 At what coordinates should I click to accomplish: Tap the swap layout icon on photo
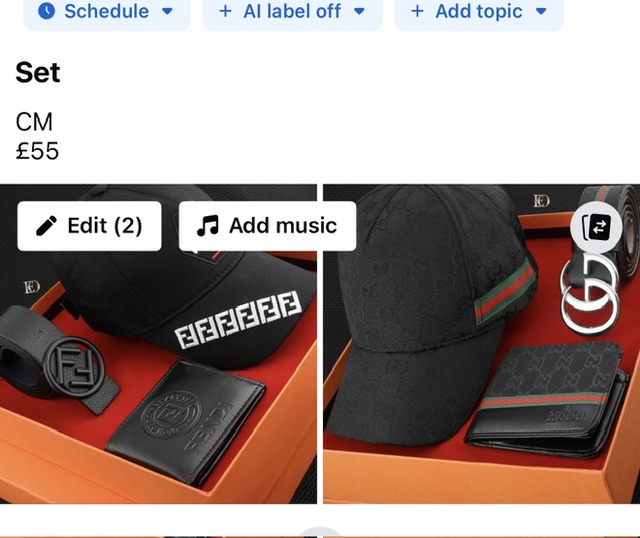(596, 227)
